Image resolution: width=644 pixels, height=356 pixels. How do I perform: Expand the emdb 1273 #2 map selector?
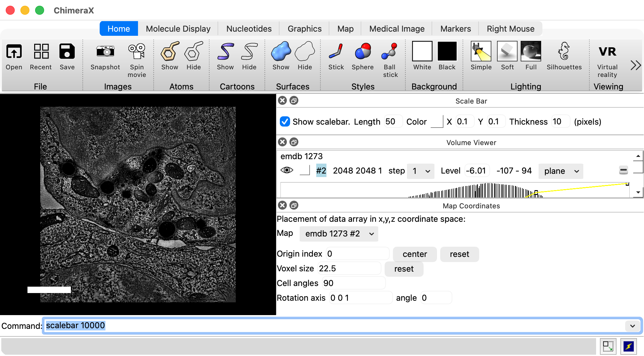[x=339, y=234]
